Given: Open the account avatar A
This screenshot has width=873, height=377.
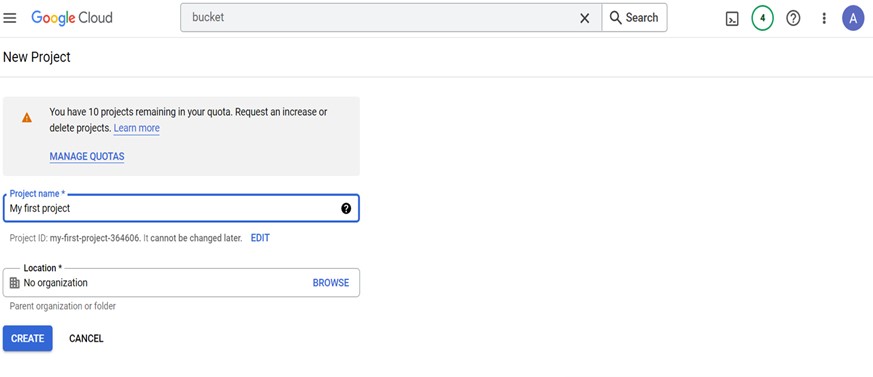Looking at the screenshot, I should click(x=853, y=18).
